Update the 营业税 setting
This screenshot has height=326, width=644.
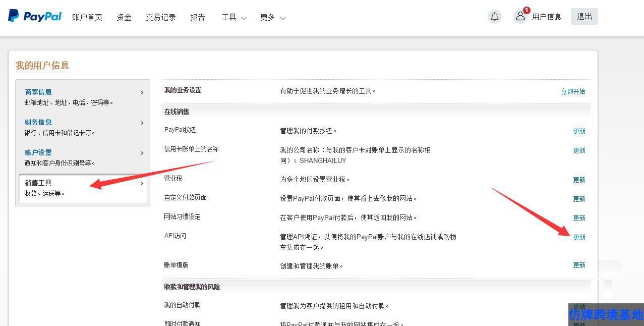tap(579, 180)
